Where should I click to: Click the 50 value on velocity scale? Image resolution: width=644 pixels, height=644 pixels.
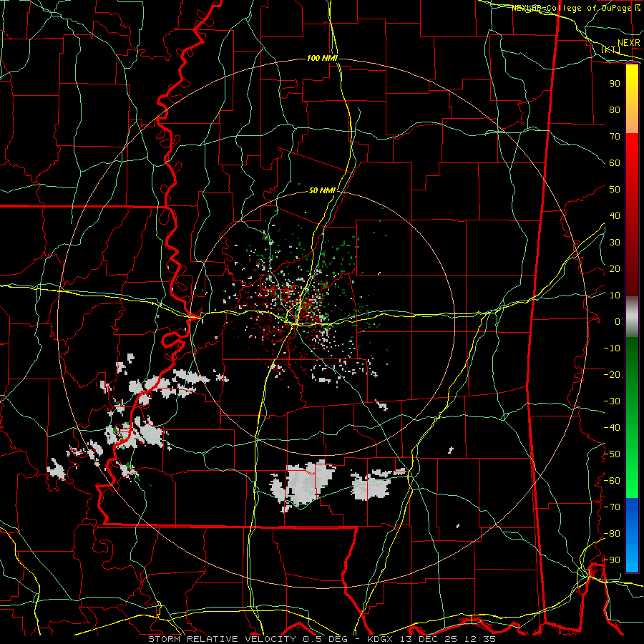tap(615, 190)
